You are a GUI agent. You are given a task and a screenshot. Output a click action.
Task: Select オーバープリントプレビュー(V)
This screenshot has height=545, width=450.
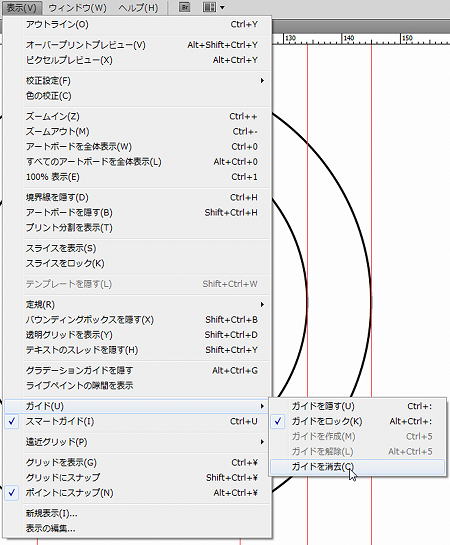pos(138,45)
